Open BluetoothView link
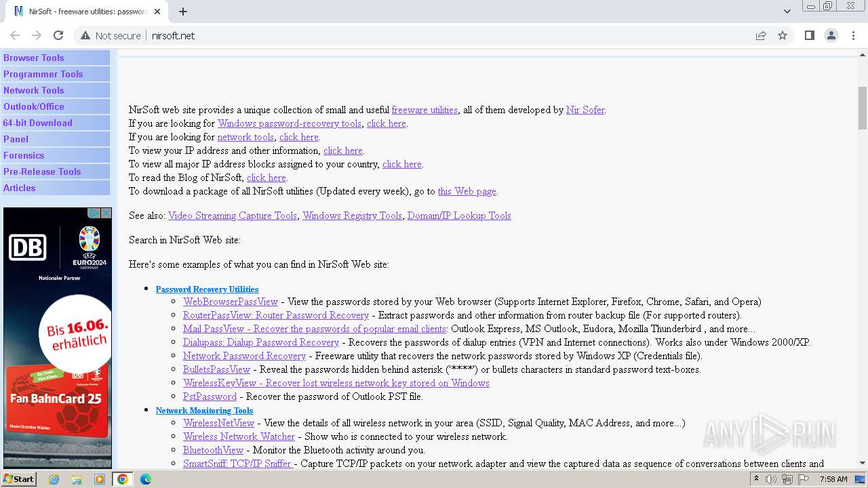 tap(213, 450)
